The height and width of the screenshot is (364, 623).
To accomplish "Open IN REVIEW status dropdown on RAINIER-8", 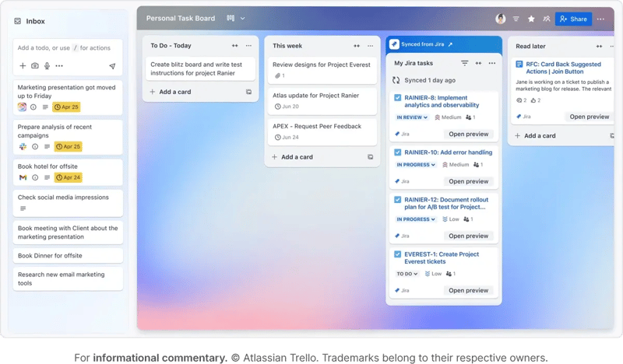I will (412, 117).
